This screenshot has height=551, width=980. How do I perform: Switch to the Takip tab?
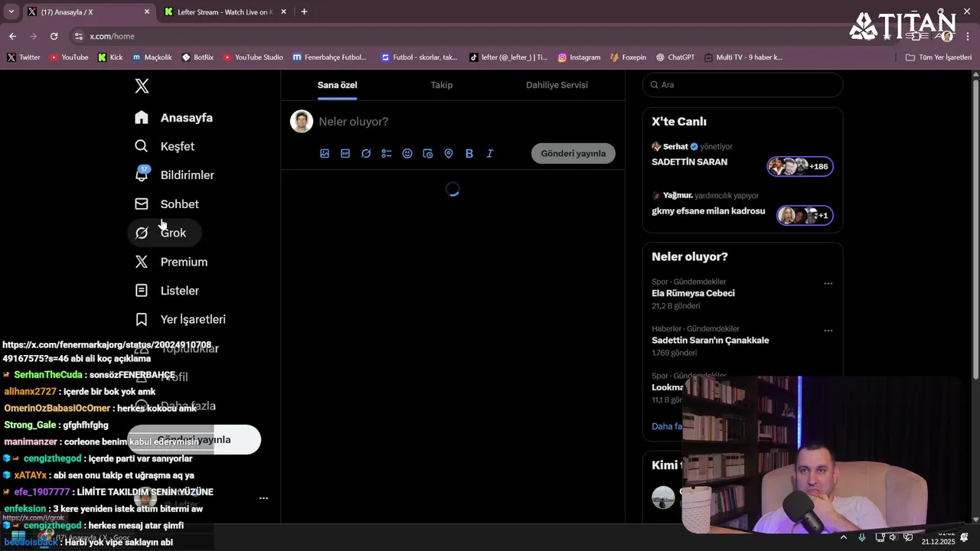(x=442, y=85)
